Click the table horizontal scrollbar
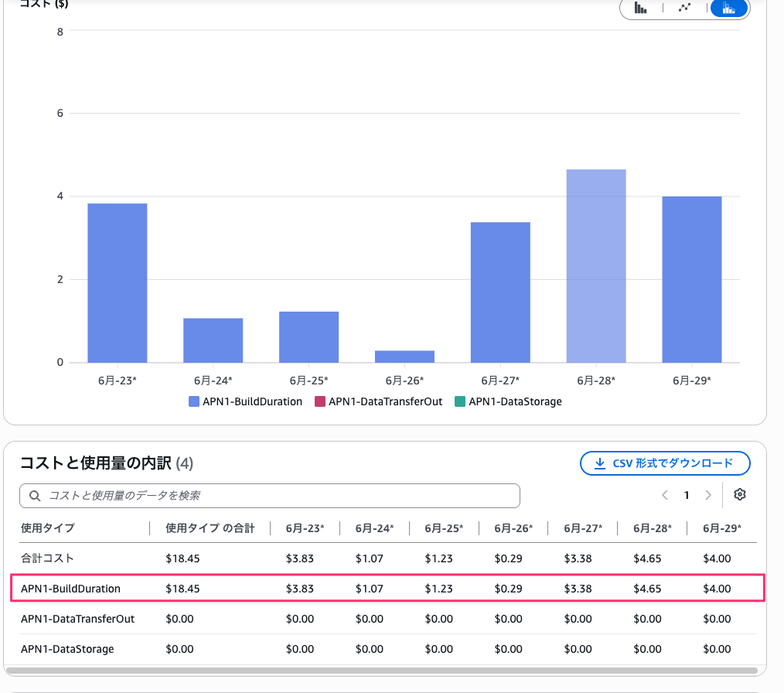The image size is (784, 693). click(383, 671)
